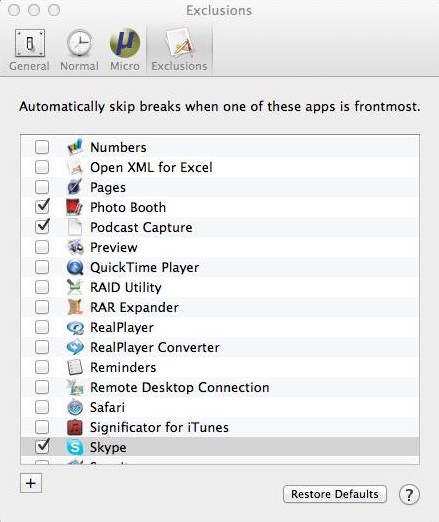Enable the Reminders checkbox
The image size is (439, 522).
click(x=42, y=367)
